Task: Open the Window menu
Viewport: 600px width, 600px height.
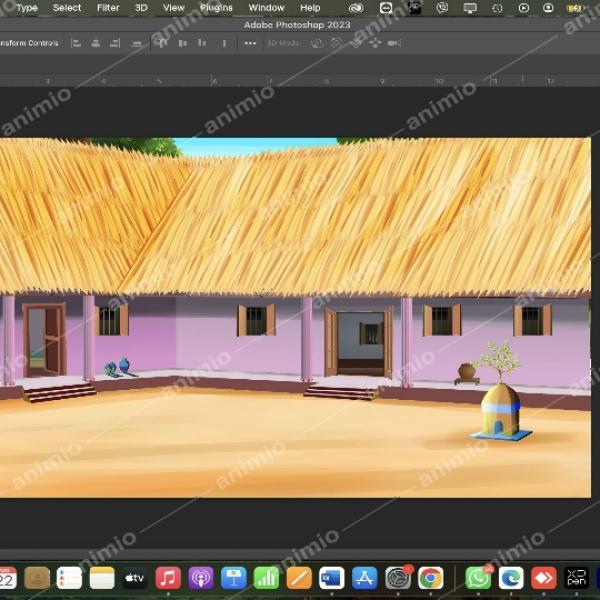Action: 266,8
